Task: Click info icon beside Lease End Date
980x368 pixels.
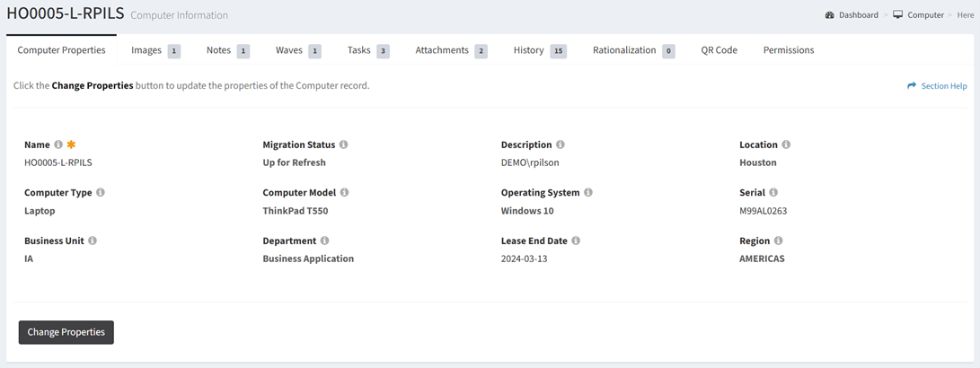Action: coord(576,241)
